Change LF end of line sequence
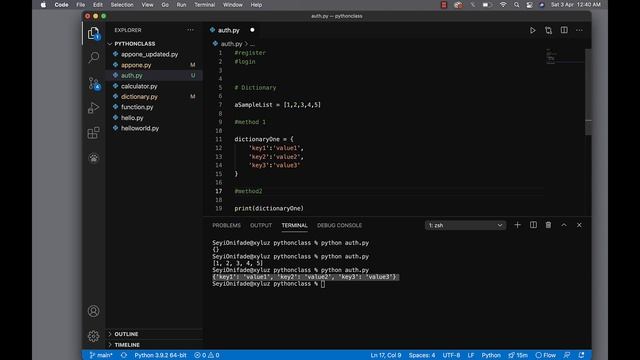 (471, 355)
